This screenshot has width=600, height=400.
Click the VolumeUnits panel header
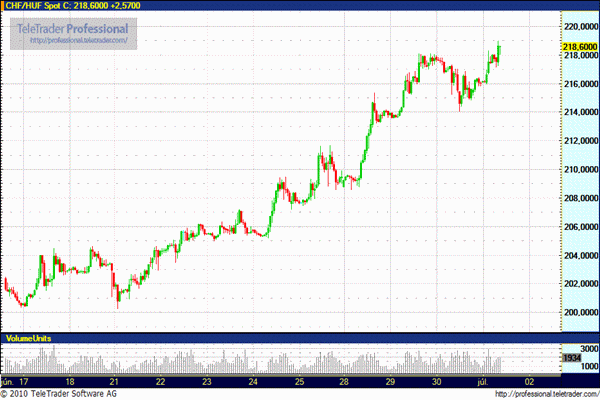click(x=28, y=338)
